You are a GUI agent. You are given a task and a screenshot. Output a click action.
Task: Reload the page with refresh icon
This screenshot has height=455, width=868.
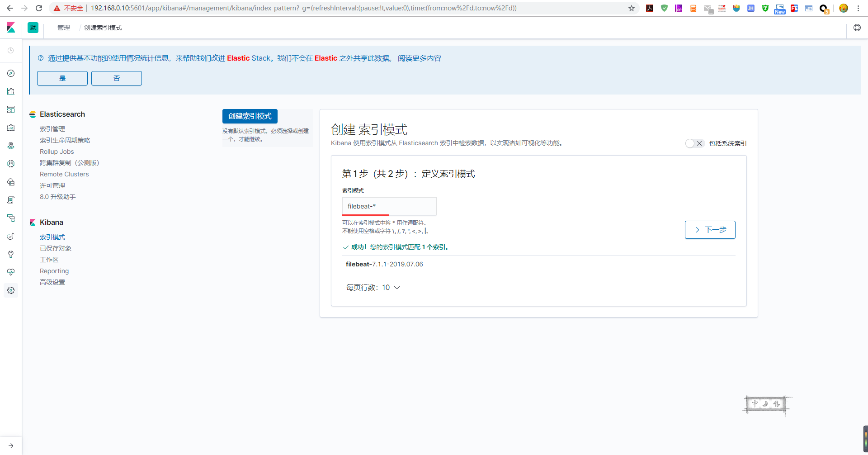click(39, 8)
